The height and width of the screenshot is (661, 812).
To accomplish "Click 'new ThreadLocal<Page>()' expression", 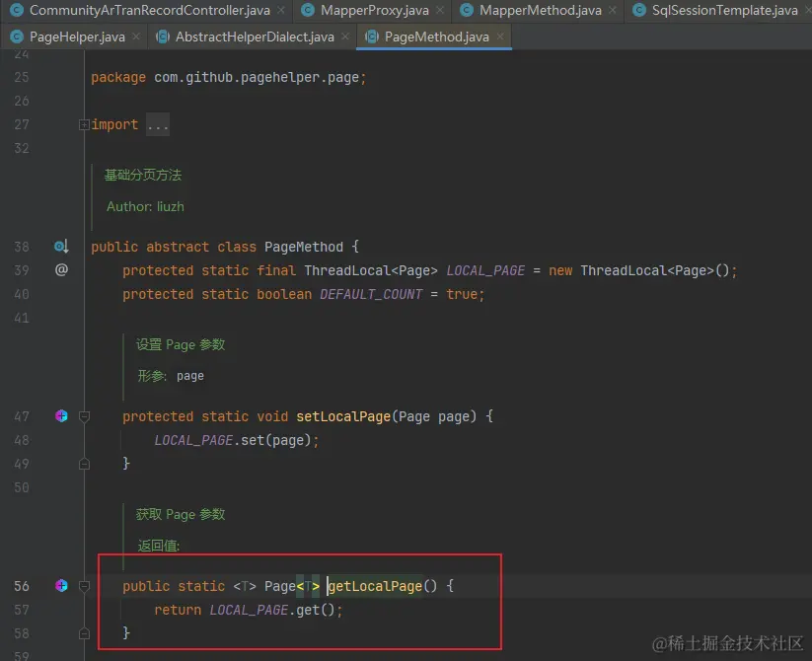I will (639, 270).
